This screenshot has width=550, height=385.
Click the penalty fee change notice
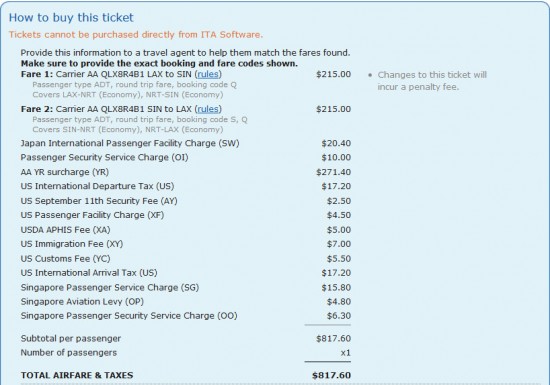coord(432,81)
